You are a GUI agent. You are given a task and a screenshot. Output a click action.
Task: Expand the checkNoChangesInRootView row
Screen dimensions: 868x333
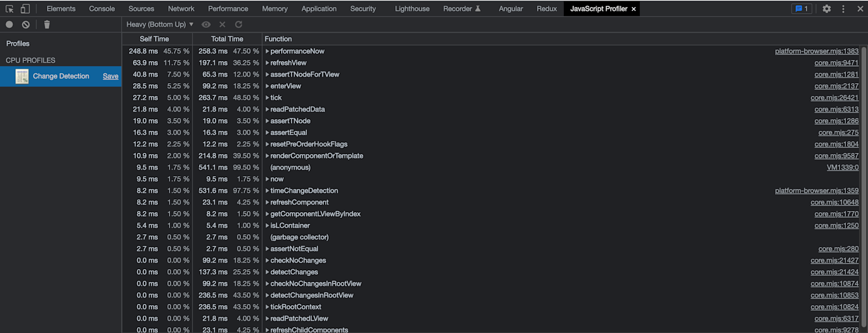point(267,284)
